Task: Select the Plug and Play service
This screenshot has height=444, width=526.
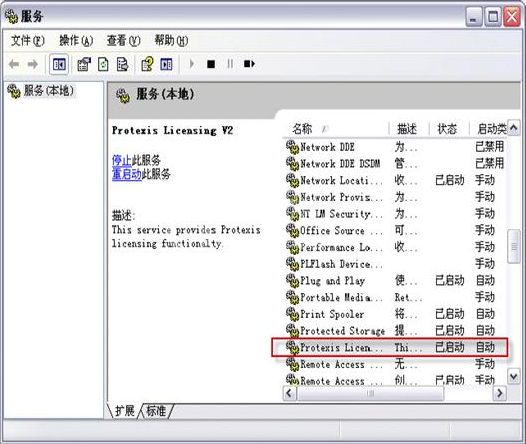Action: click(396, 280)
